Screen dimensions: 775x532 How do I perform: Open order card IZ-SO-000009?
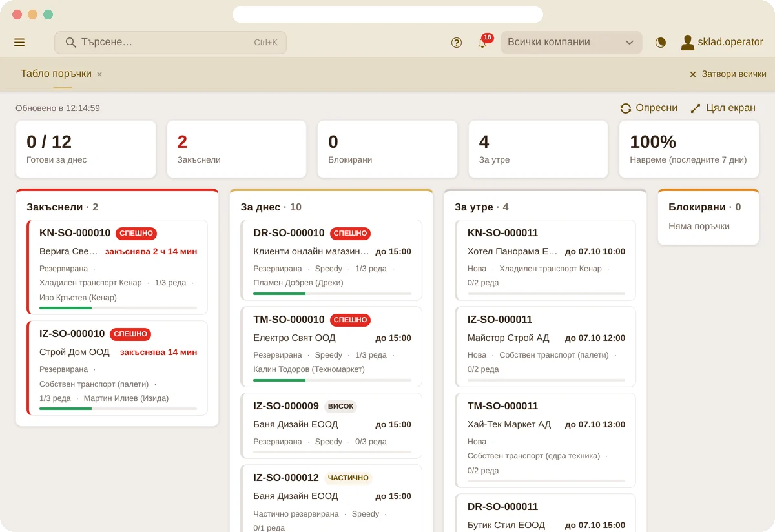(x=331, y=426)
